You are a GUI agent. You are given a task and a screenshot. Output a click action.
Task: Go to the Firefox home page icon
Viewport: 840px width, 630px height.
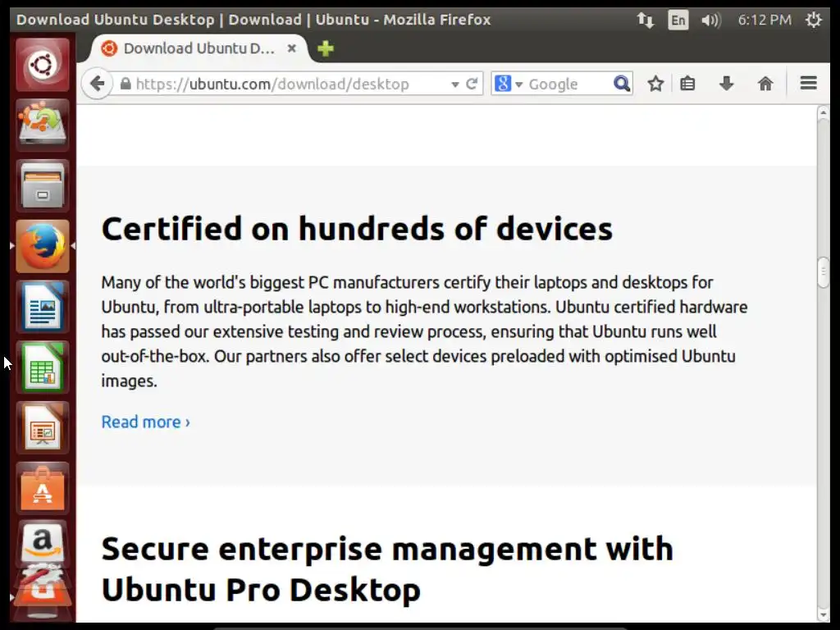765,84
